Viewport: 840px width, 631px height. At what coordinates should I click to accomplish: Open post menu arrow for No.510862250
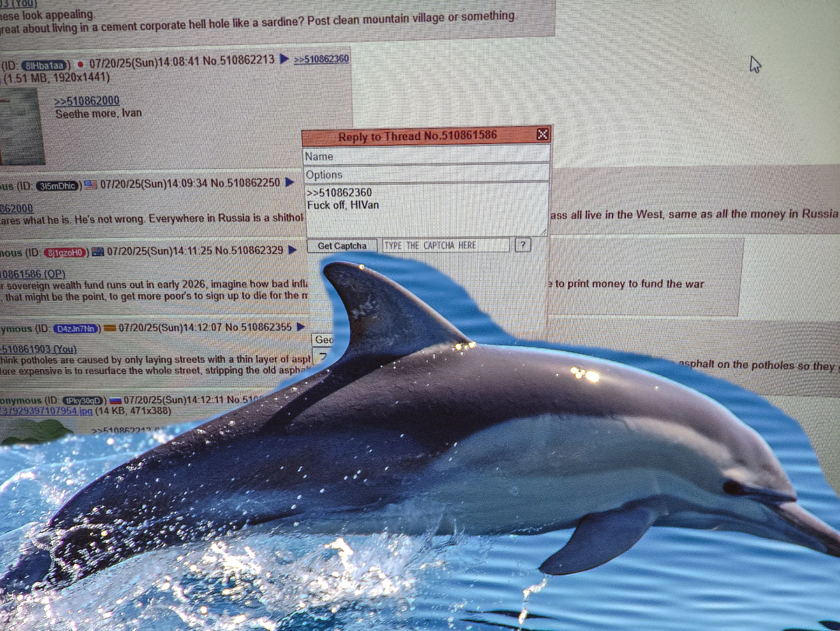click(x=290, y=182)
